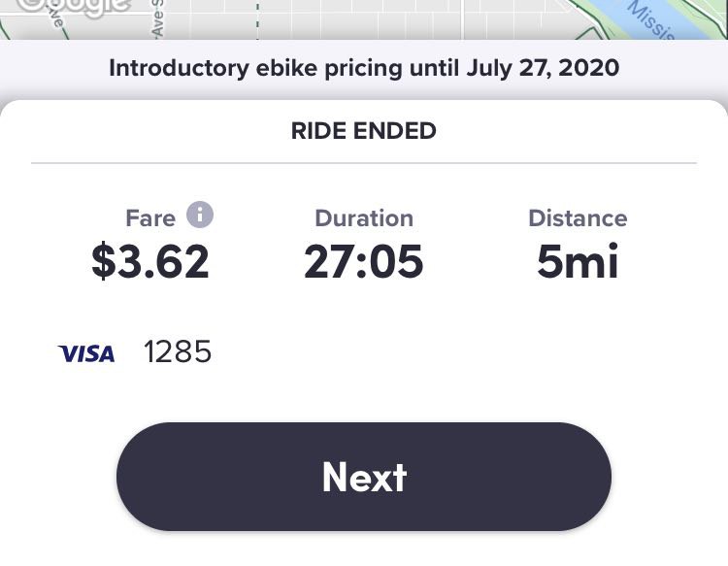
Task: Tap the Google logo on map
Action: tap(76, 8)
